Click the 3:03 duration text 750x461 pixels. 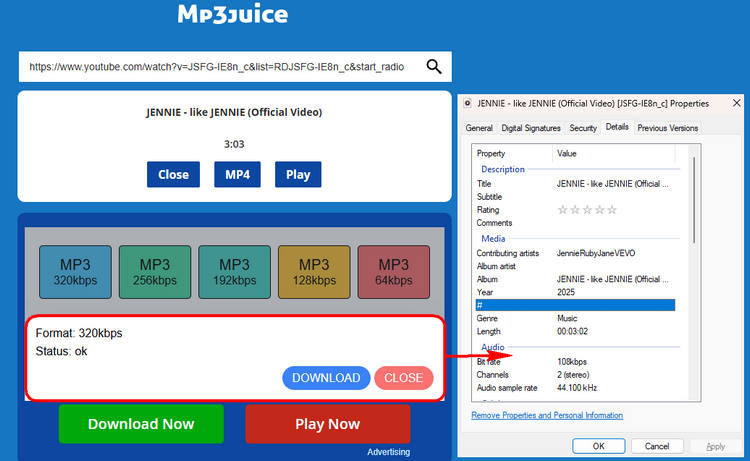[x=234, y=144]
